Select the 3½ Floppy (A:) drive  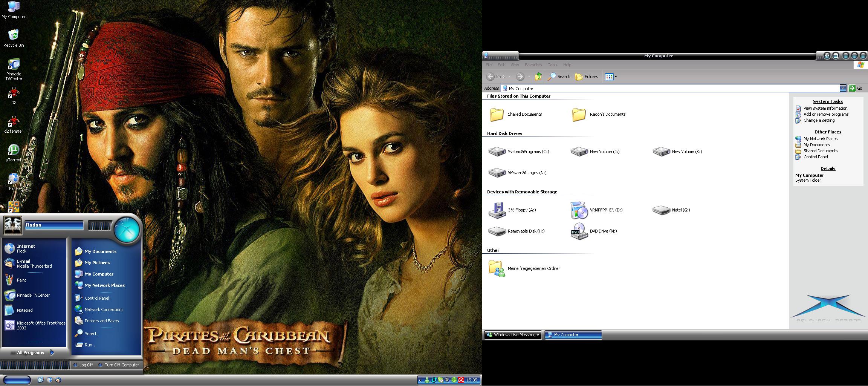point(497,210)
